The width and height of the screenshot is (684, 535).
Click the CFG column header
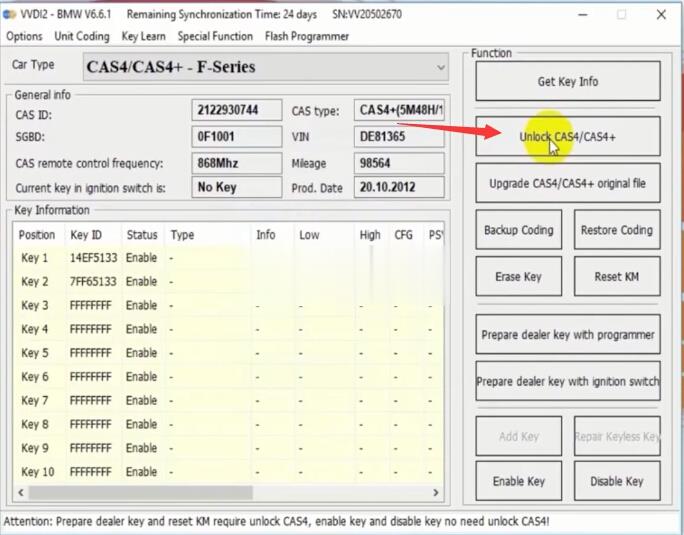tap(406, 235)
